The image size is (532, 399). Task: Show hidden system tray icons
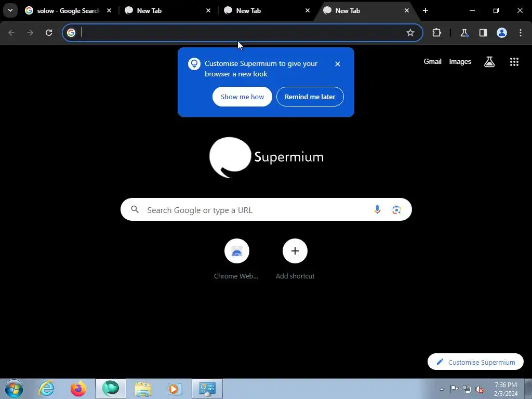(442, 389)
